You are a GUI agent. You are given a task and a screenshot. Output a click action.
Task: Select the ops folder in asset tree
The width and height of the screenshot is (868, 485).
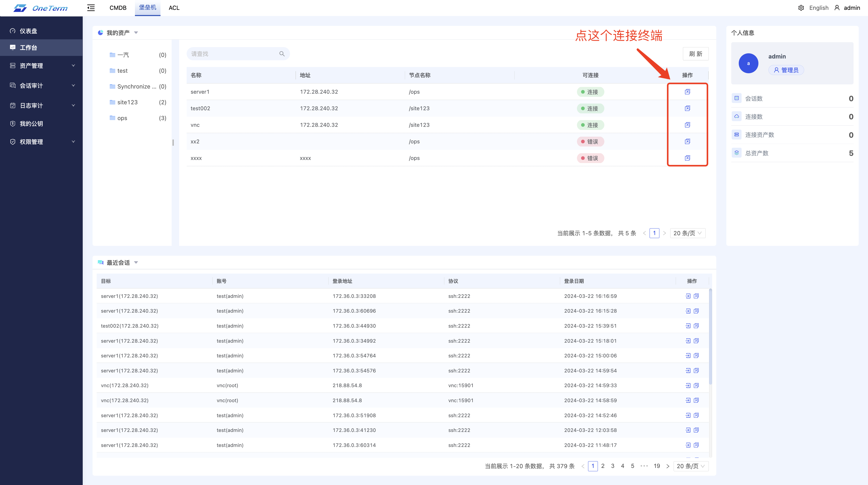122,118
